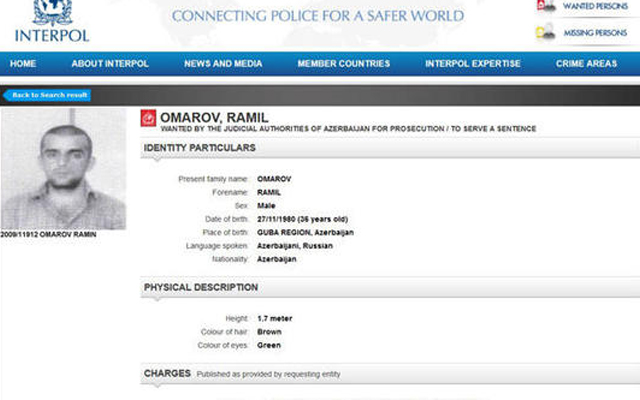This screenshot has height=400, width=640.
Task: Click languages value Azerbaijani, Russian
Action: tap(295, 246)
